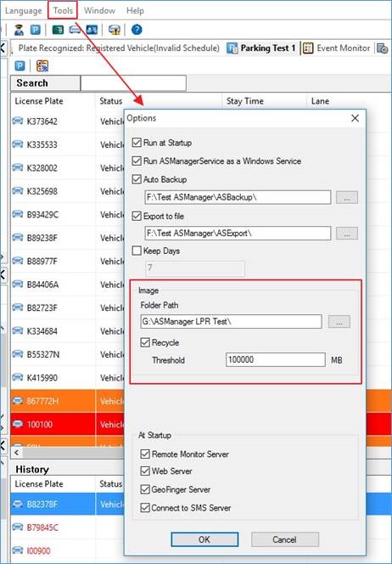Click the vehicle car icon in the toolbar
This screenshot has width=392, height=564.
tap(75, 30)
